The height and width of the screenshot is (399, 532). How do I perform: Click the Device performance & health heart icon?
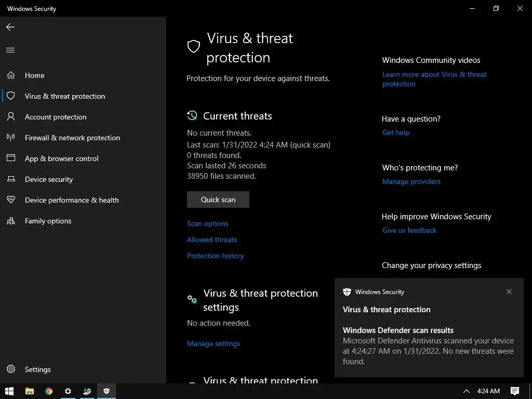coord(10,200)
